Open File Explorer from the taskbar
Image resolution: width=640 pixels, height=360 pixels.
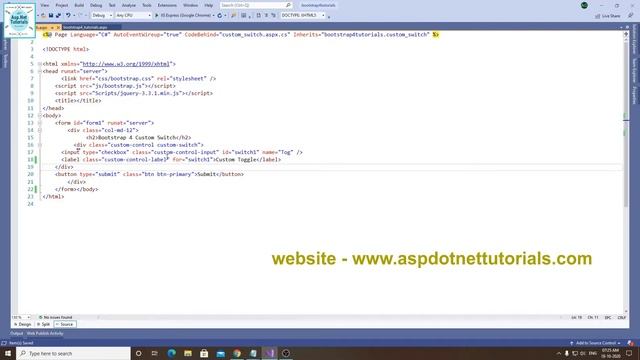pos(188,353)
